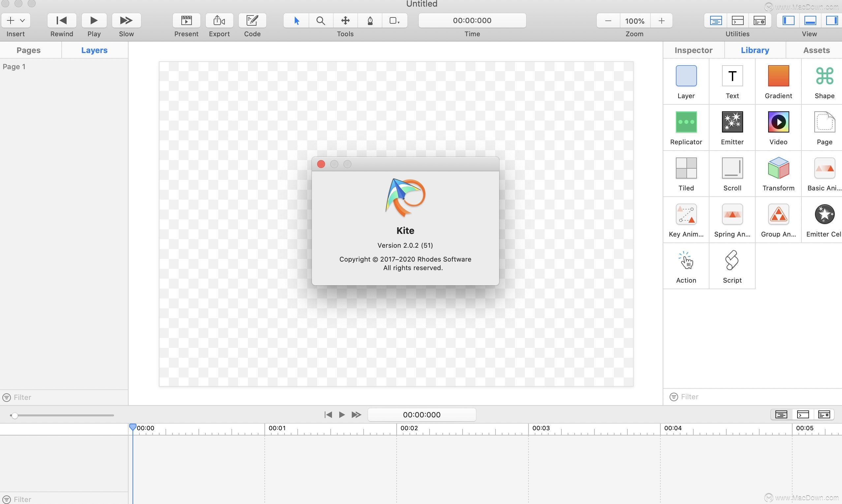Image resolution: width=842 pixels, height=504 pixels.
Task: Switch to the Layers tab
Action: tap(94, 50)
